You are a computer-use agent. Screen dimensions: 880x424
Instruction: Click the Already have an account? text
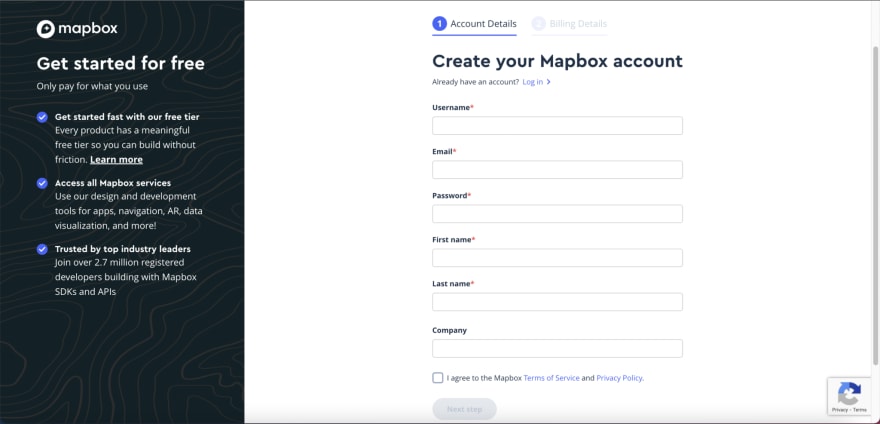[475, 82]
